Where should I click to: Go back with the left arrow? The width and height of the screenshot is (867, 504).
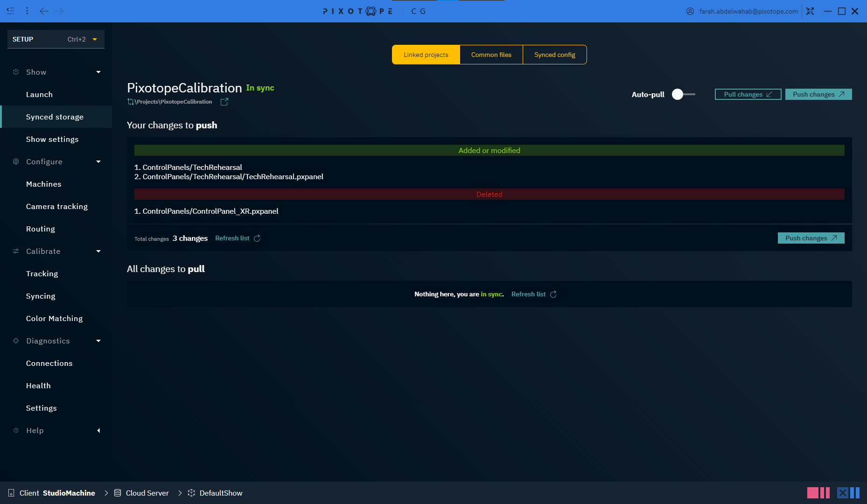[x=44, y=11]
